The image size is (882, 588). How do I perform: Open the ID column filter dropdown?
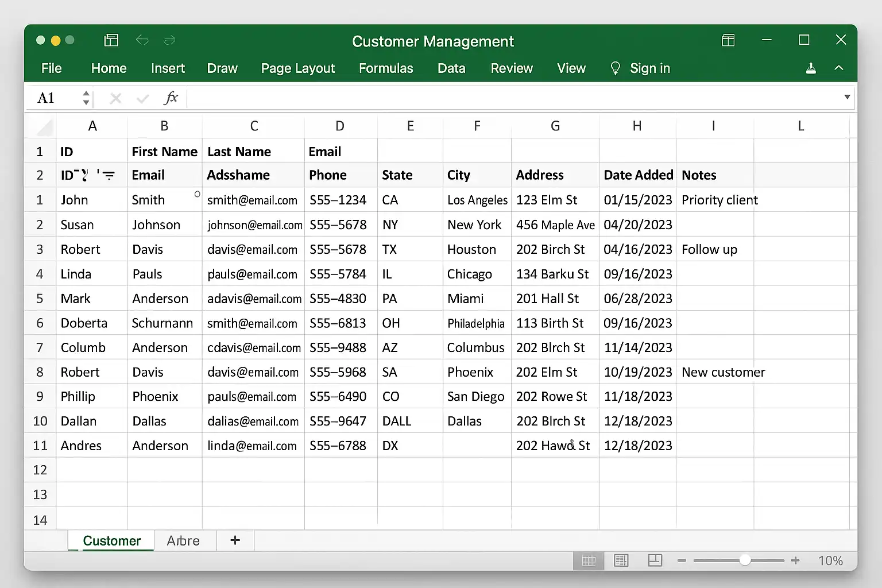pyautogui.click(x=109, y=175)
